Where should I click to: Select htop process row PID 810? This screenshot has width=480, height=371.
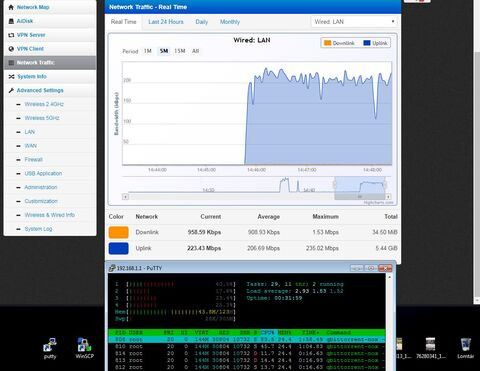coord(247,347)
